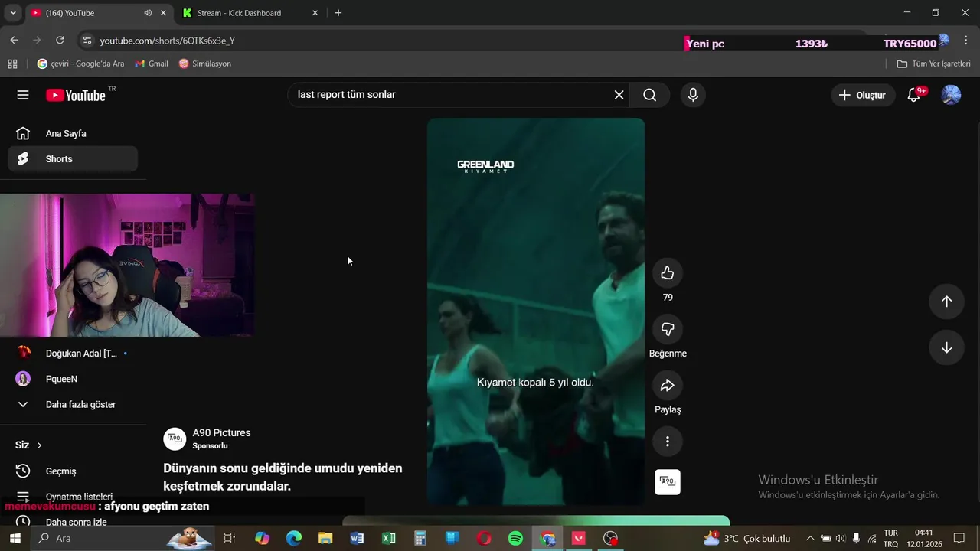
Task: Dislike the short via the Beğenme icon
Action: point(668,329)
